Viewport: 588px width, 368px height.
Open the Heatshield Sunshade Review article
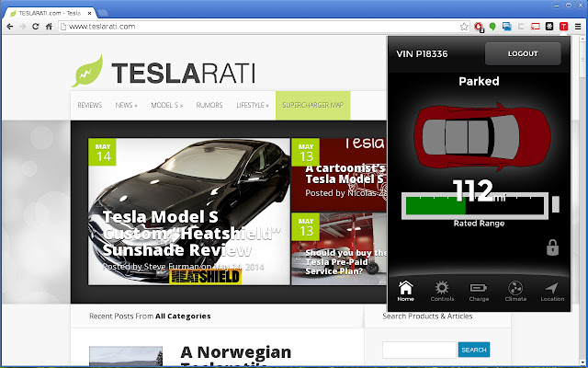coord(189,212)
